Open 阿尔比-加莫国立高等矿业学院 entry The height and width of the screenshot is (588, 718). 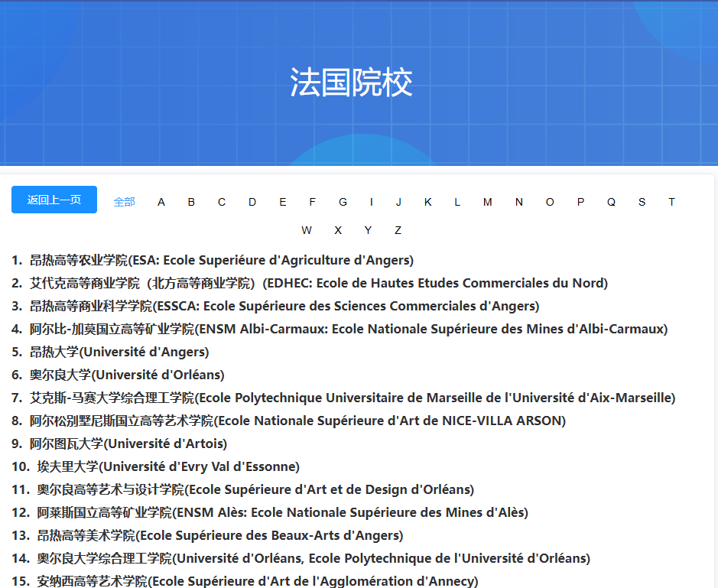point(349,329)
